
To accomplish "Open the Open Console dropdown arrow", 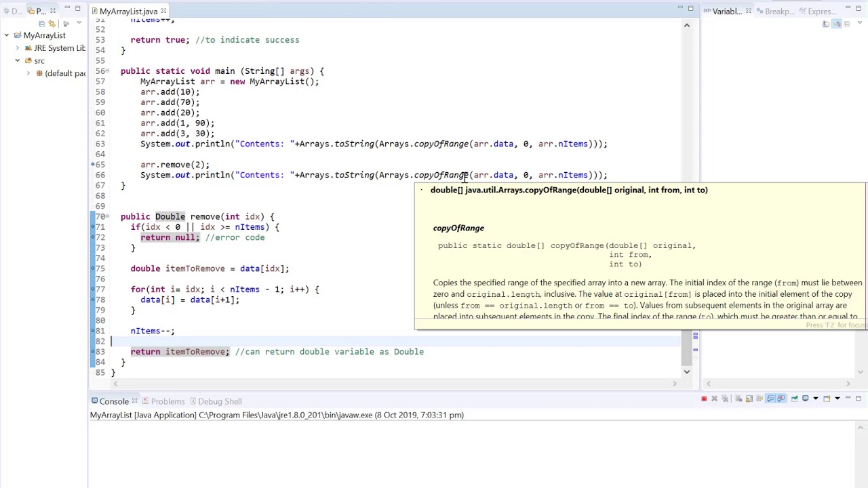I will 837,399.
